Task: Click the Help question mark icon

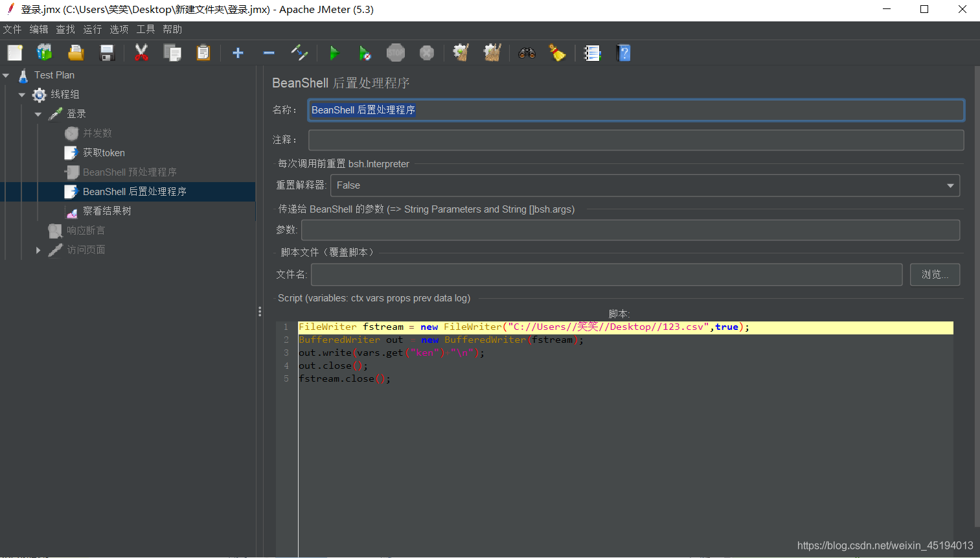Action: coord(623,52)
